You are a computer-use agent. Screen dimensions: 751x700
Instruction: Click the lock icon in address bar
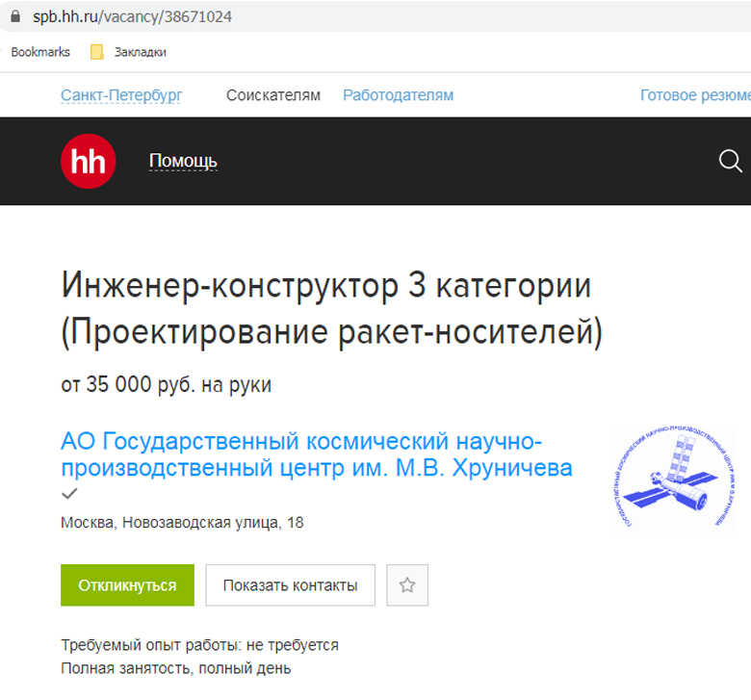(x=15, y=16)
